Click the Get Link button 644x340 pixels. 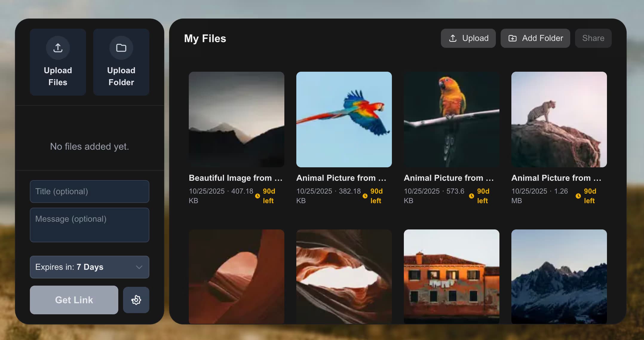[74, 300]
